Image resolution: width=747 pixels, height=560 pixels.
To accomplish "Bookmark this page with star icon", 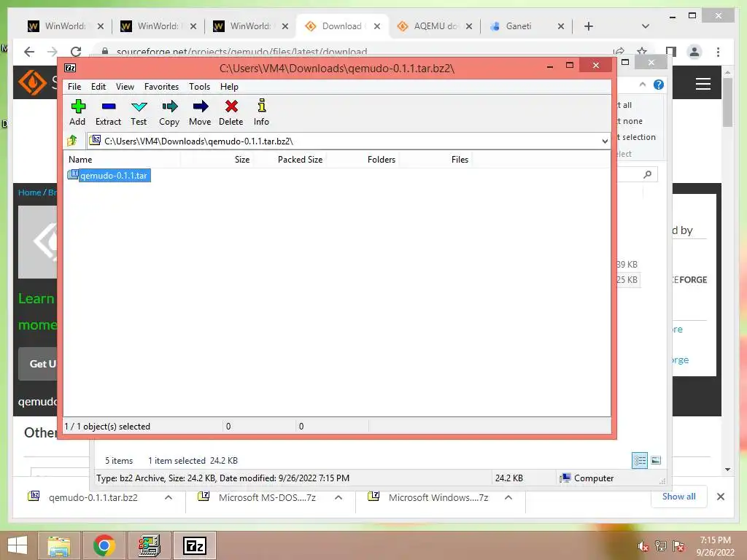I will (x=642, y=52).
